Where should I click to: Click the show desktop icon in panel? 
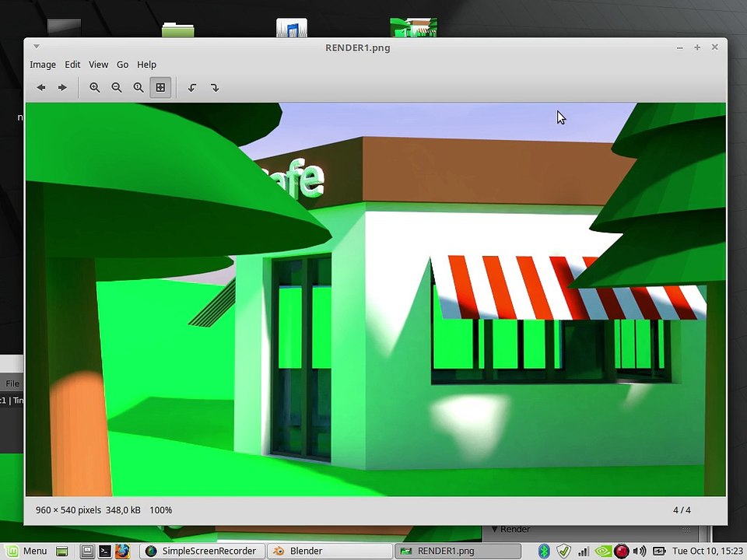(x=62, y=551)
